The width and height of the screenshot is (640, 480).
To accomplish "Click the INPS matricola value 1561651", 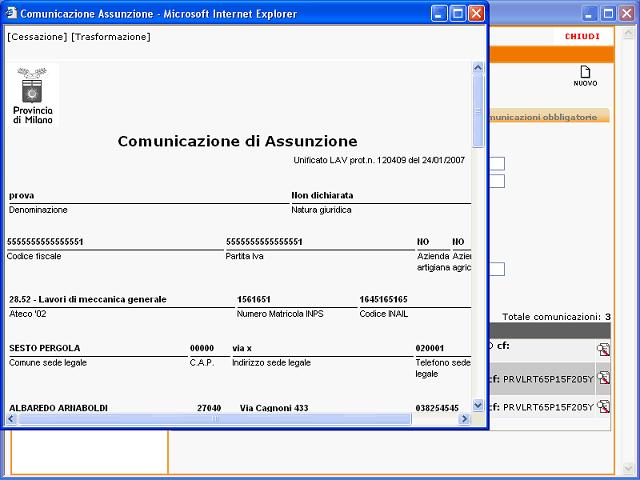I will coord(253,299).
